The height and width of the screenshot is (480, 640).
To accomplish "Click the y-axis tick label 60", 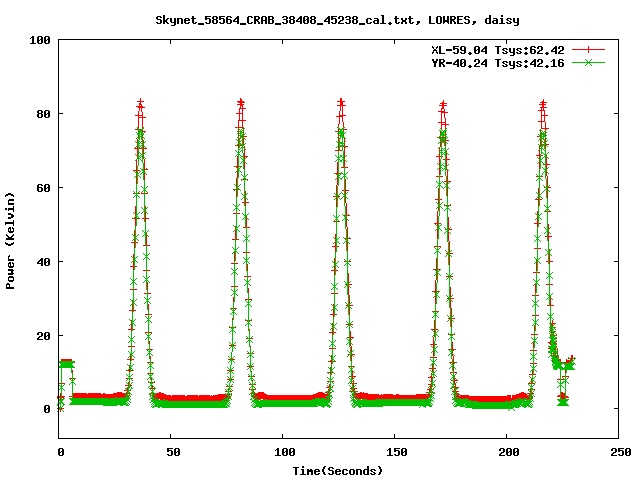I will click(43, 188).
